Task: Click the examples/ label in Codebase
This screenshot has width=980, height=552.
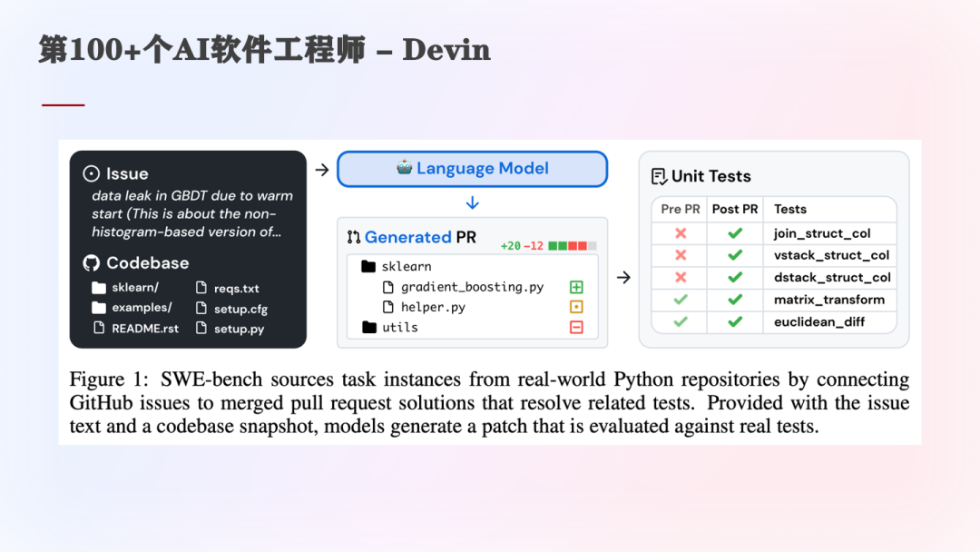Action: [x=142, y=308]
